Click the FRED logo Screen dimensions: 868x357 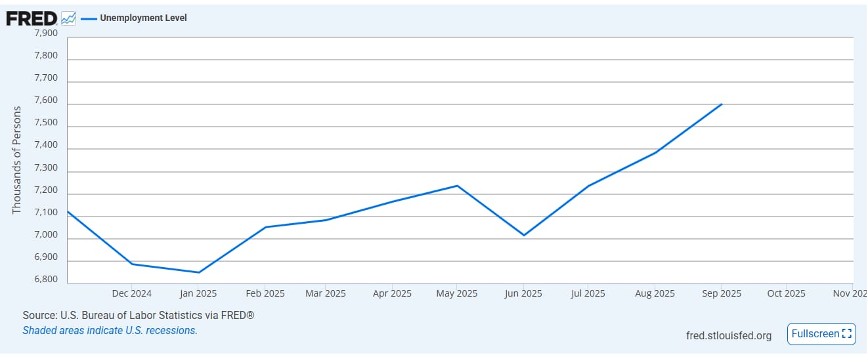pos(32,18)
